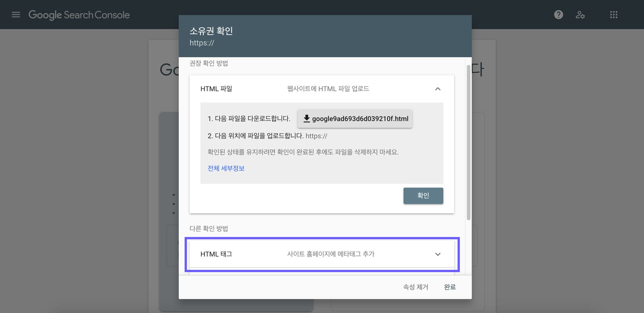Click the https:// property label in dialog header
Image resolution: width=644 pixels, height=313 pixels.
point(202,43)
